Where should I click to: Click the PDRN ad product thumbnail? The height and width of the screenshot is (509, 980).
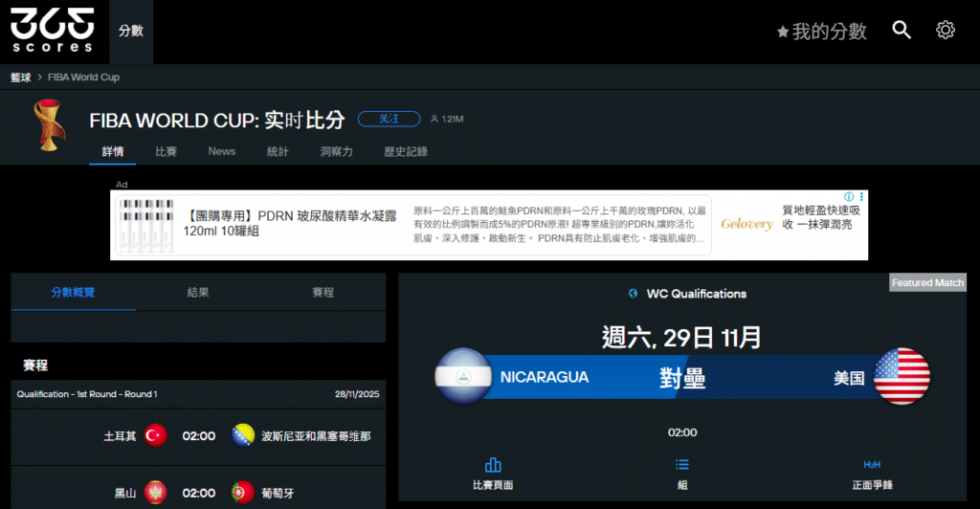click(145, 225)
